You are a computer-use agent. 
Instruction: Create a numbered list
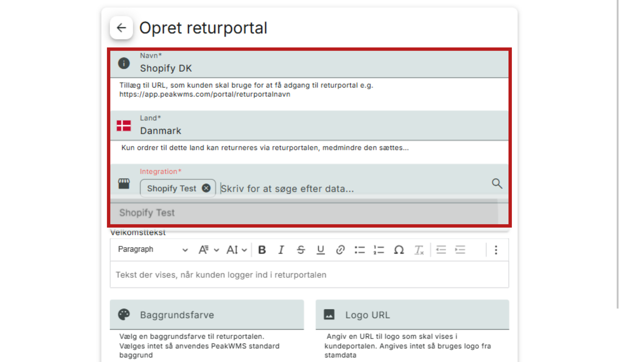tap(379, 250)
